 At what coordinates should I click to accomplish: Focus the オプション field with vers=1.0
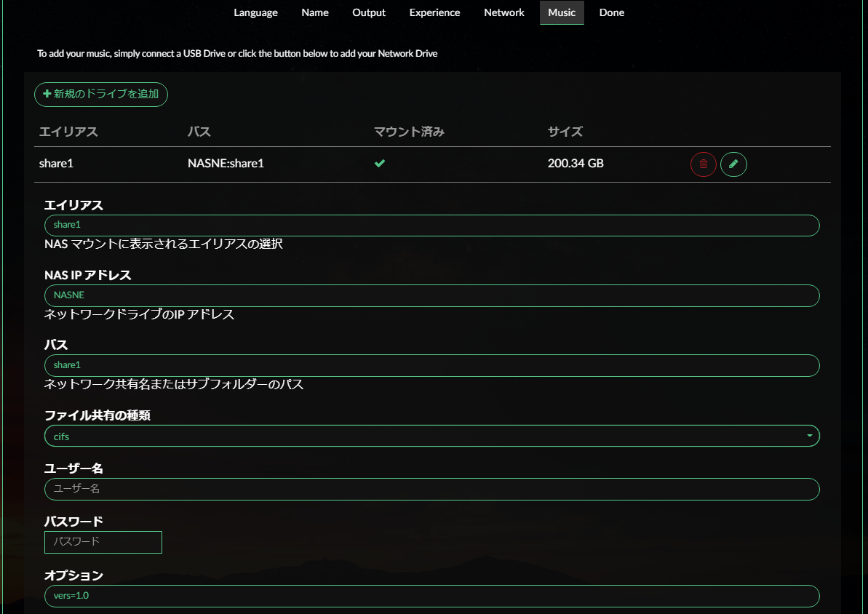click(x=431, y=596)
